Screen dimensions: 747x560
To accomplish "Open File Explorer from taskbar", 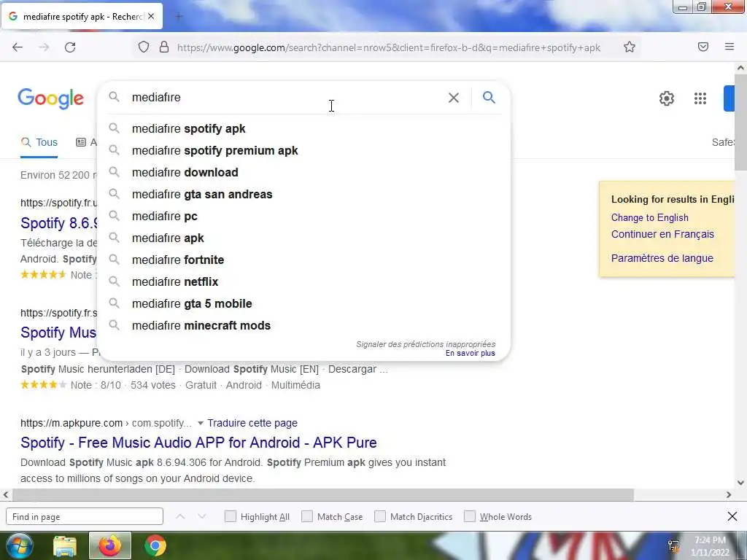I will click(x=65, y=546).
